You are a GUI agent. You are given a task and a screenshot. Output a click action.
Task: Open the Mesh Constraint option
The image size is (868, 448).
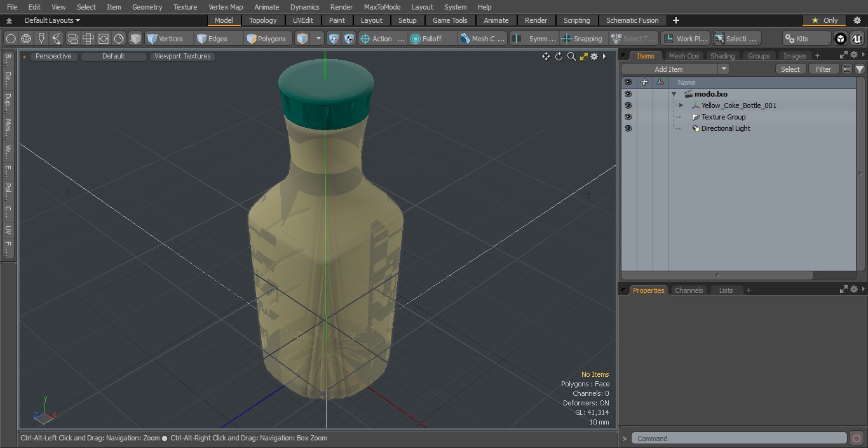[x=483, y=39]
